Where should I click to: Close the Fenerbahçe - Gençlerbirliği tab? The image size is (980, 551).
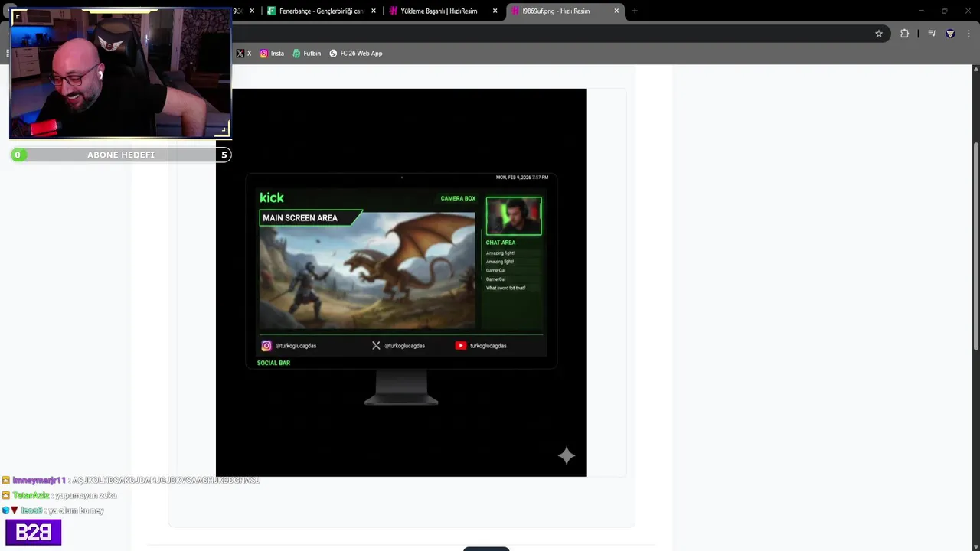[x=374, y=11]
